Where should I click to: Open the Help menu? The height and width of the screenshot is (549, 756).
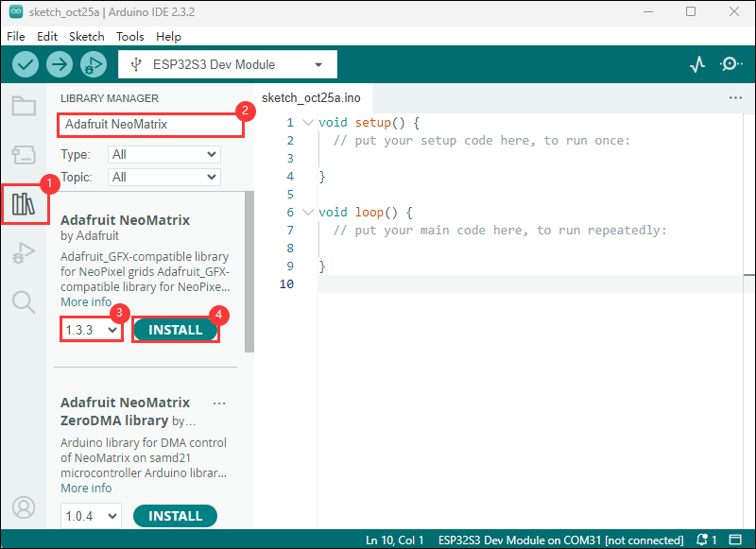168,37
